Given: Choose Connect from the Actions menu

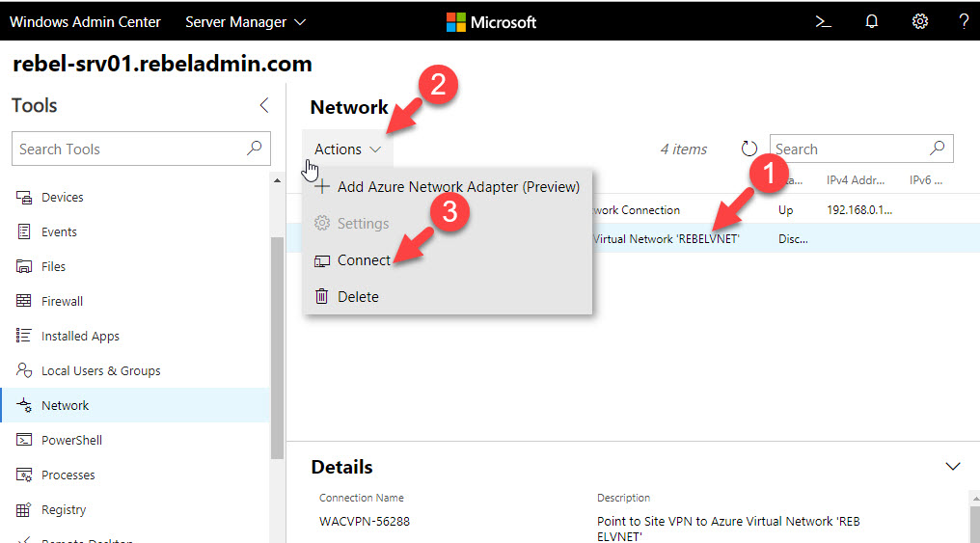Looking at the screenshot, I should pos(364,260).
